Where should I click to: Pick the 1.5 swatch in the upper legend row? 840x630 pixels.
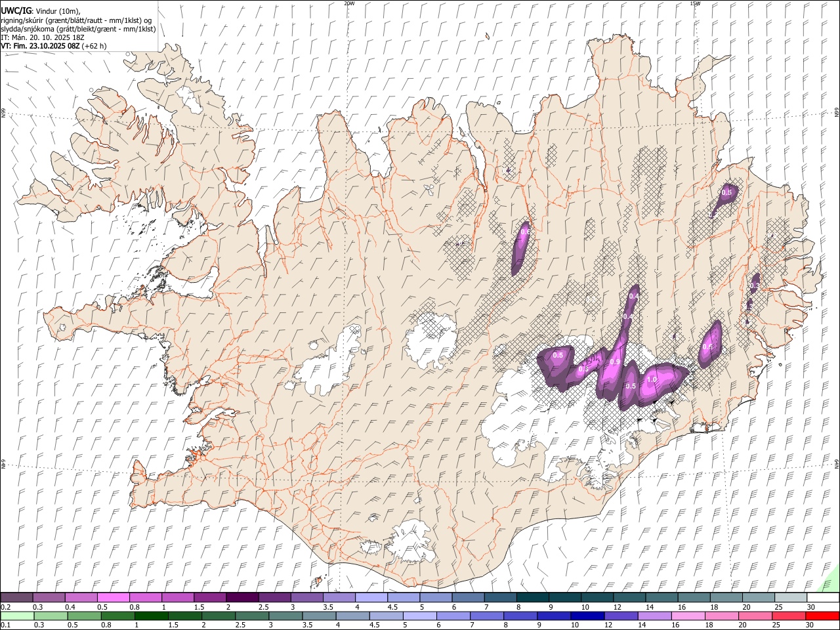(209, 598)
